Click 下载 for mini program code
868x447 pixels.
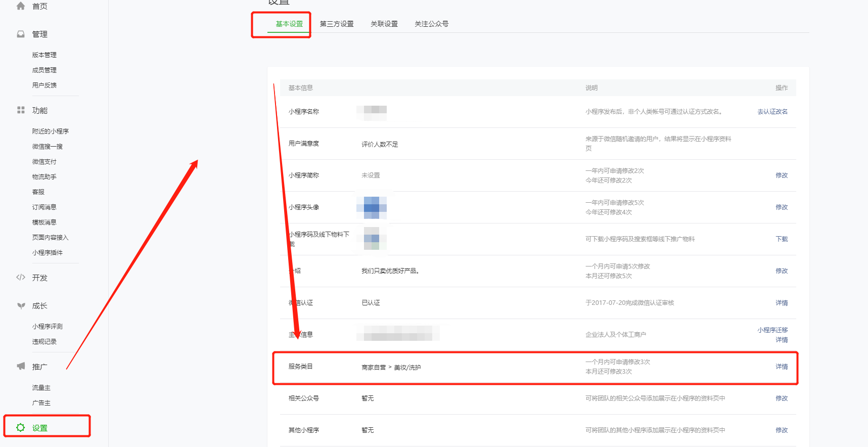coord(782,239)
